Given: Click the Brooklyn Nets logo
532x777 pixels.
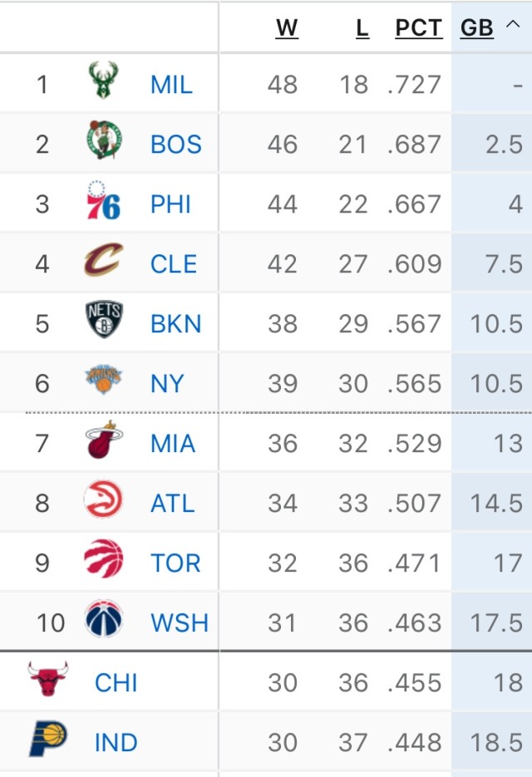Looking at the screenshot, I should pos(104,319).
